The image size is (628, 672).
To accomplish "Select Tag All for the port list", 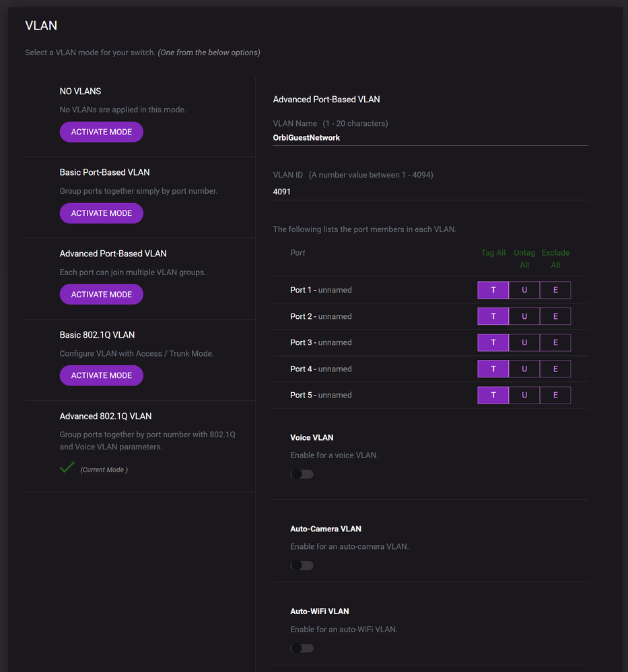I will click(x=493, y=252).
